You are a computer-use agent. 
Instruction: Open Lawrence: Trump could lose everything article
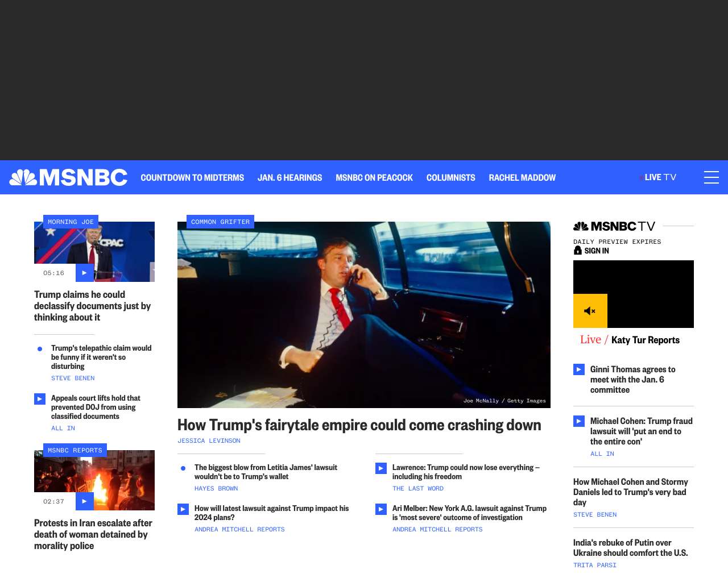[466, 472]
